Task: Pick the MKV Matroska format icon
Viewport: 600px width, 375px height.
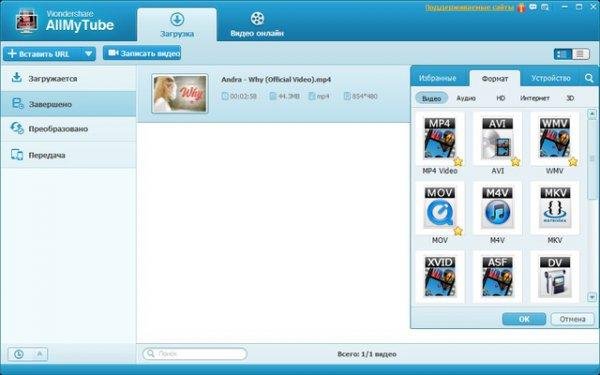Action: point(554,207)
